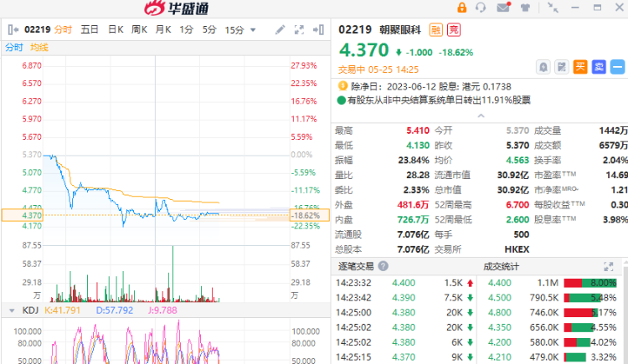This screenshot has height=364, width=628.
Task: Click the 52周最高 value 6.700
Action: [517, 205]
